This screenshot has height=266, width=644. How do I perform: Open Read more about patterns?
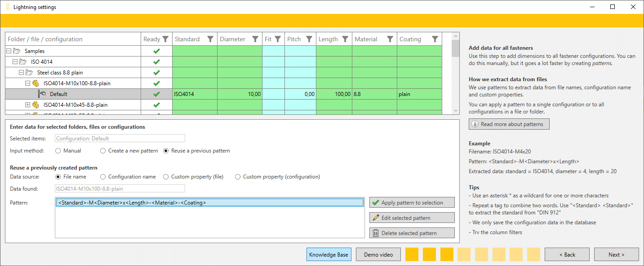point(509,124)
